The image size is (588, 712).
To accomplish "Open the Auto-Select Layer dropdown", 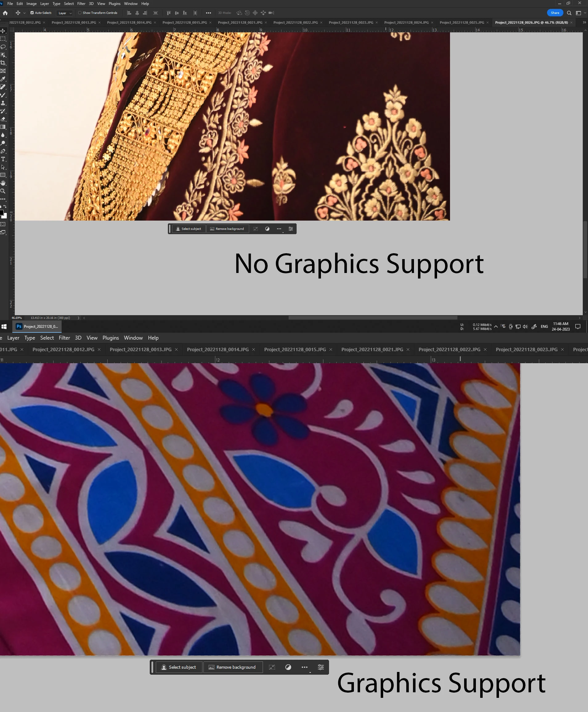I will point(65,13).
